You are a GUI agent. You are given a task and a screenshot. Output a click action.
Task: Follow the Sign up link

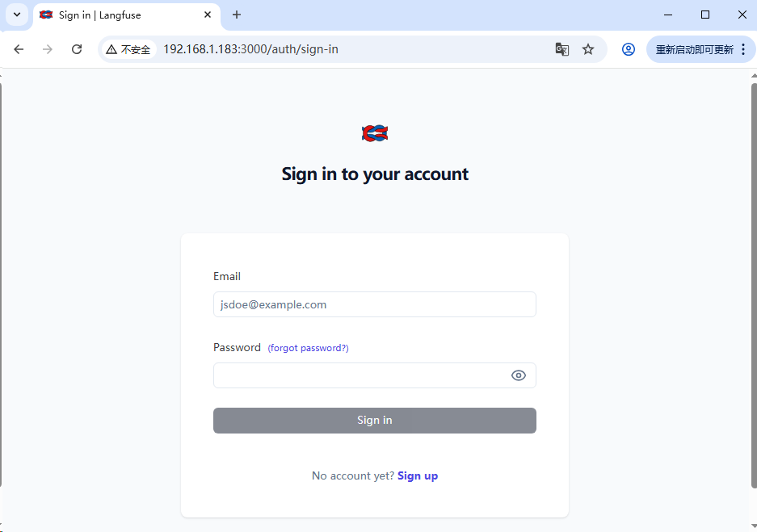point(418,475)
